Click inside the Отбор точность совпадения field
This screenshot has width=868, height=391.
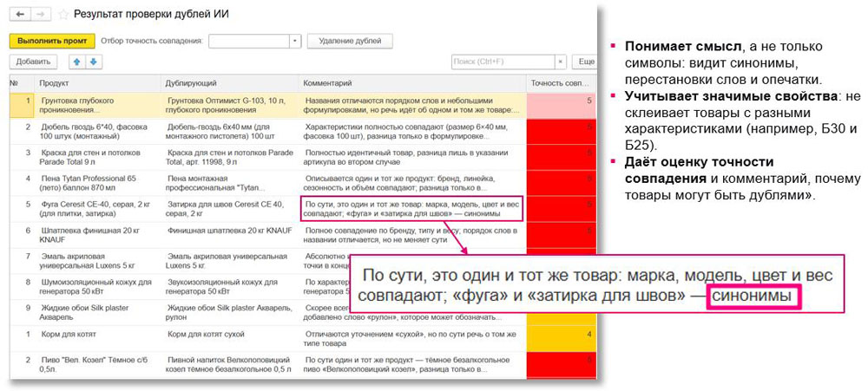249,41
